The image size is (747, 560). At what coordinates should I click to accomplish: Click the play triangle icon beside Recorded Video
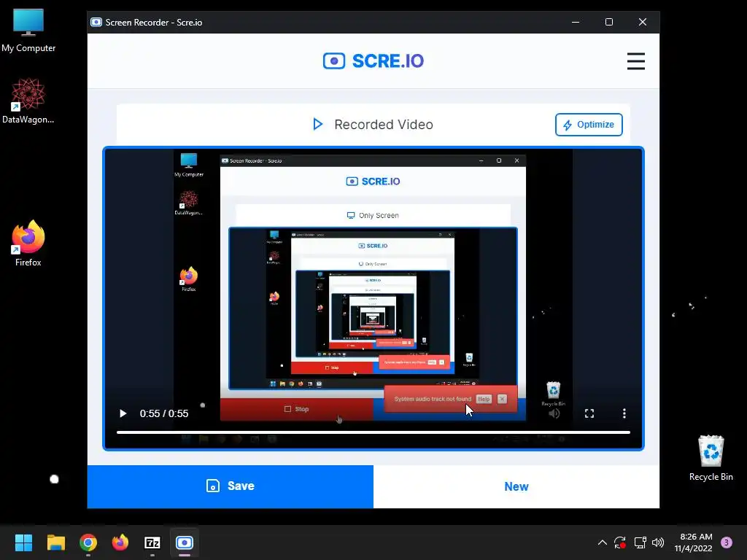pos(318,125)
